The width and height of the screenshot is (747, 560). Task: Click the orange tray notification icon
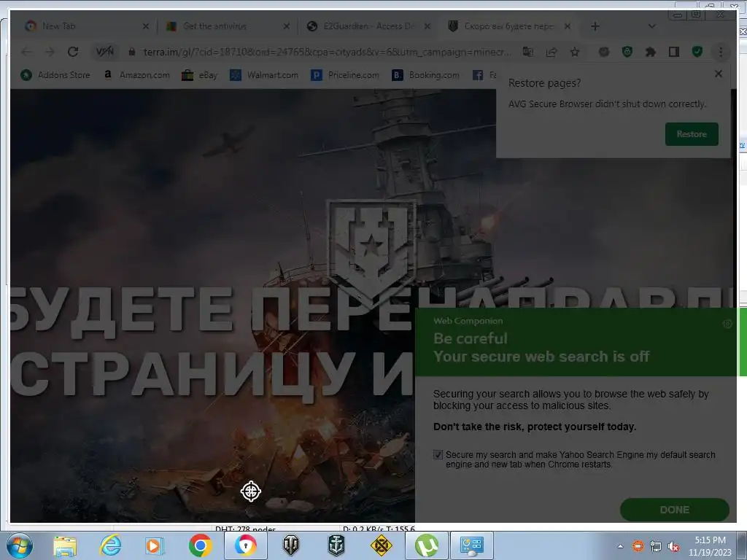pos(638,546)
